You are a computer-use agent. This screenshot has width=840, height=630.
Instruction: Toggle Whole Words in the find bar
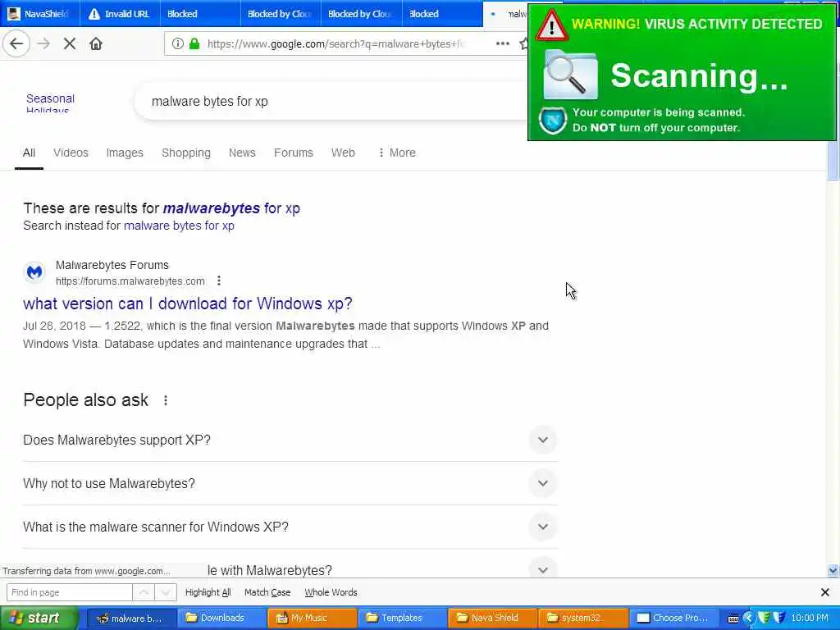[331, 592]
